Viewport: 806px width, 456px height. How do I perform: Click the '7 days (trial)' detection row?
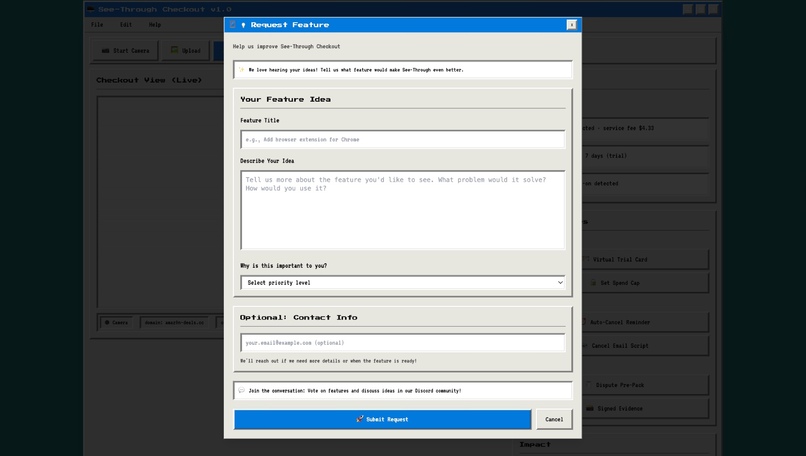coord(645,156)
